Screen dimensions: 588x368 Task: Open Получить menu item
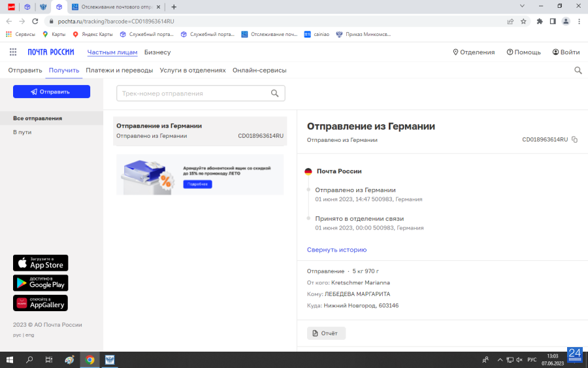(64, 70)
